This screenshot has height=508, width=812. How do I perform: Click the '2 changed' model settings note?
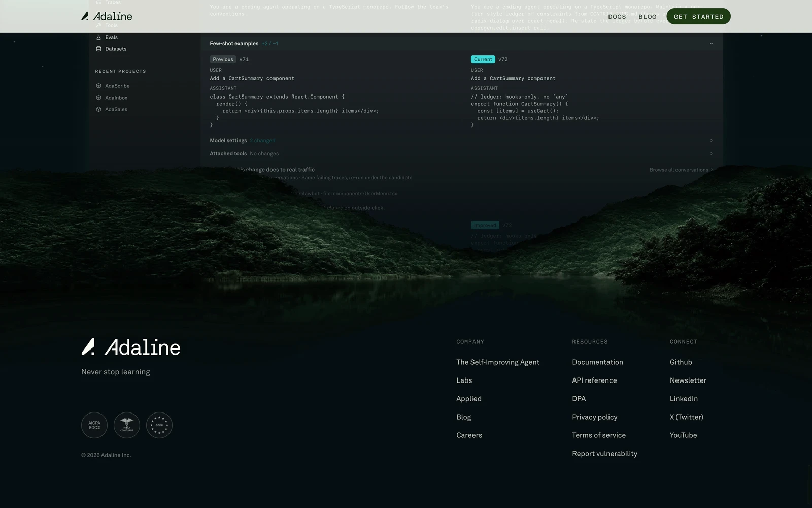point(262,141)
